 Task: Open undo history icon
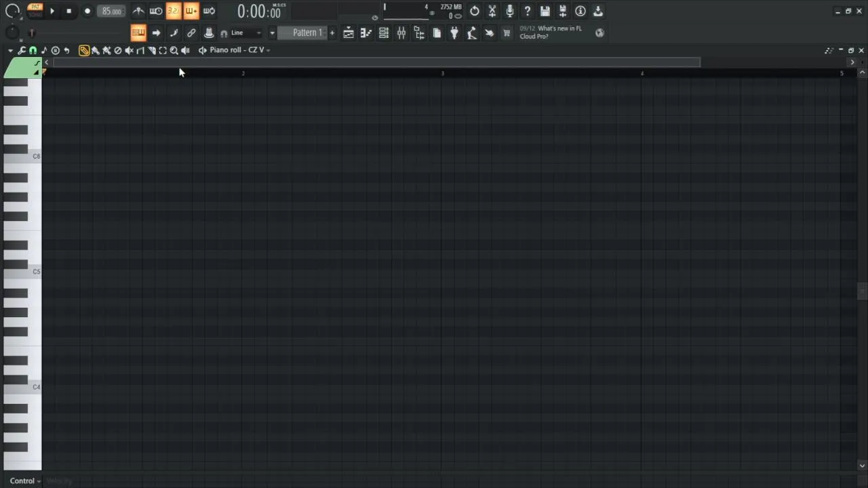click(475, 11)
